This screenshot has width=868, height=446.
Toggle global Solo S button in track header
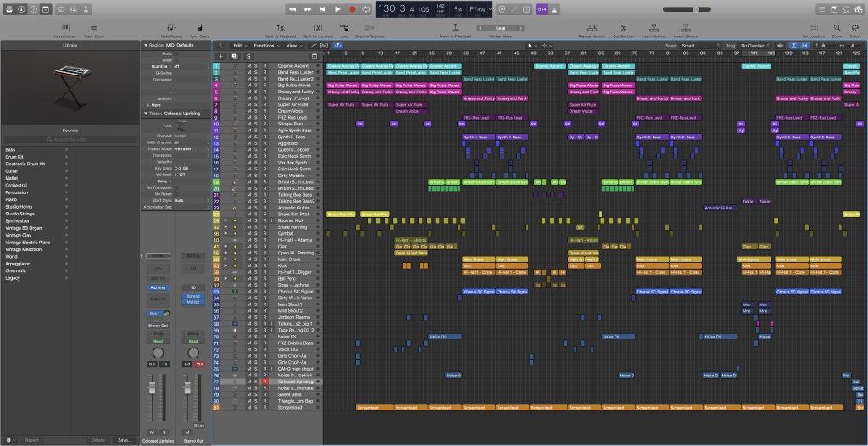click(248, 56)
